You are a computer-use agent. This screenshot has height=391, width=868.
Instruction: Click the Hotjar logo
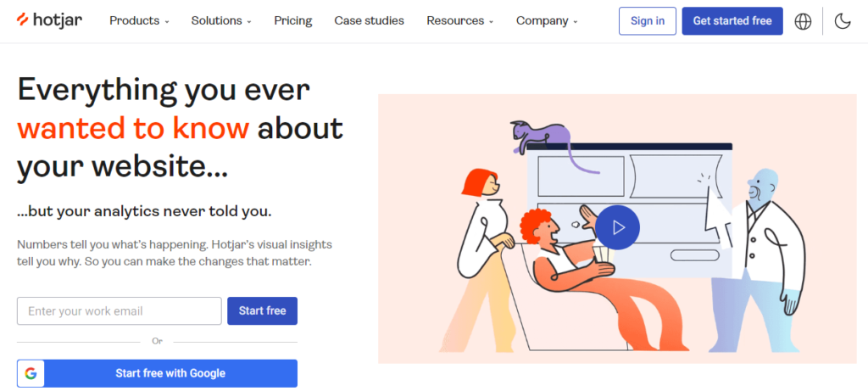[49, 20]
